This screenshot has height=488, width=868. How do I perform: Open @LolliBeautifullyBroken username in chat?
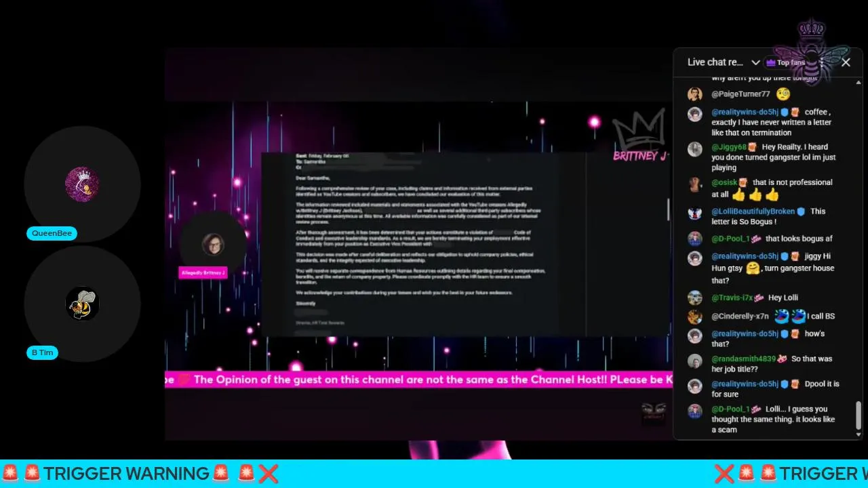pos(753,211)
